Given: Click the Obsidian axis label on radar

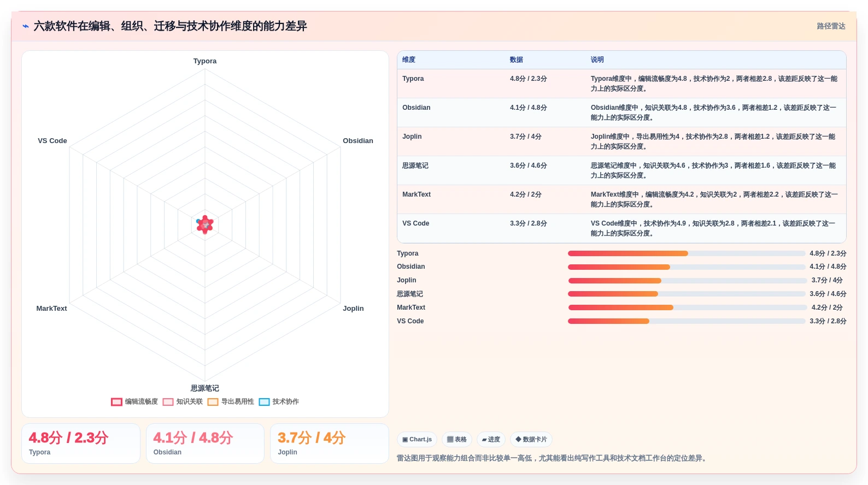Looking at the screenshot, I should click(x=358, y=141).
